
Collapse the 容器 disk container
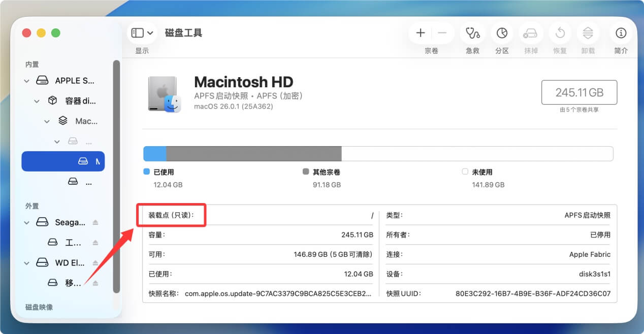(x=37, y=101)
